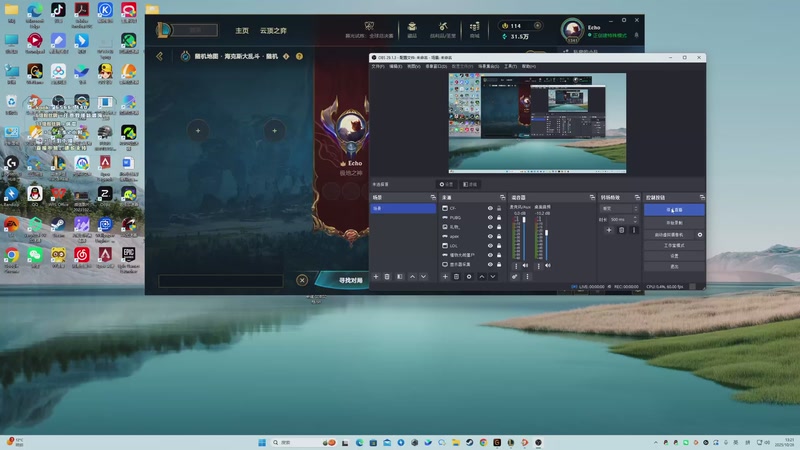Move scene up using up arrow
This screenshot has height=450, width=800.
click(412, 277)
